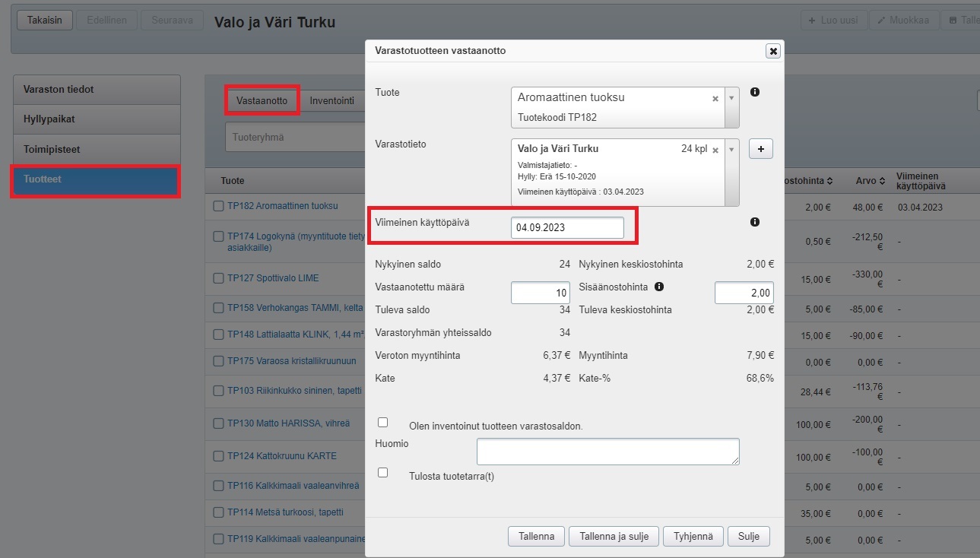The image size is (980, 558).
Task: Sort the table by the Arvo column
Action: coord(871,181)
